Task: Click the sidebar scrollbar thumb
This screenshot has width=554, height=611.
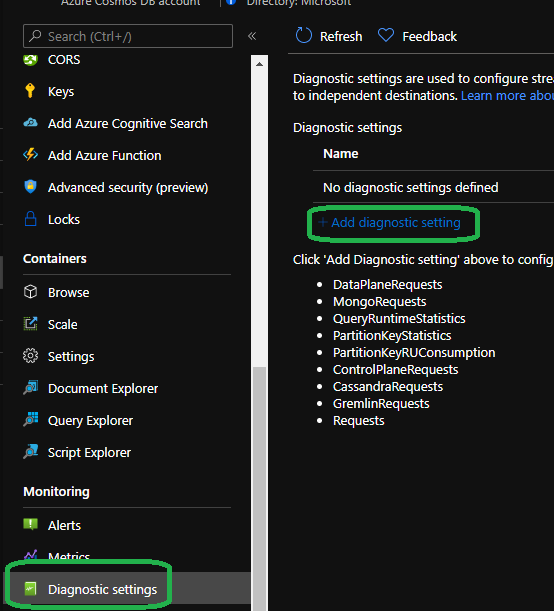Action: [259, 487]
